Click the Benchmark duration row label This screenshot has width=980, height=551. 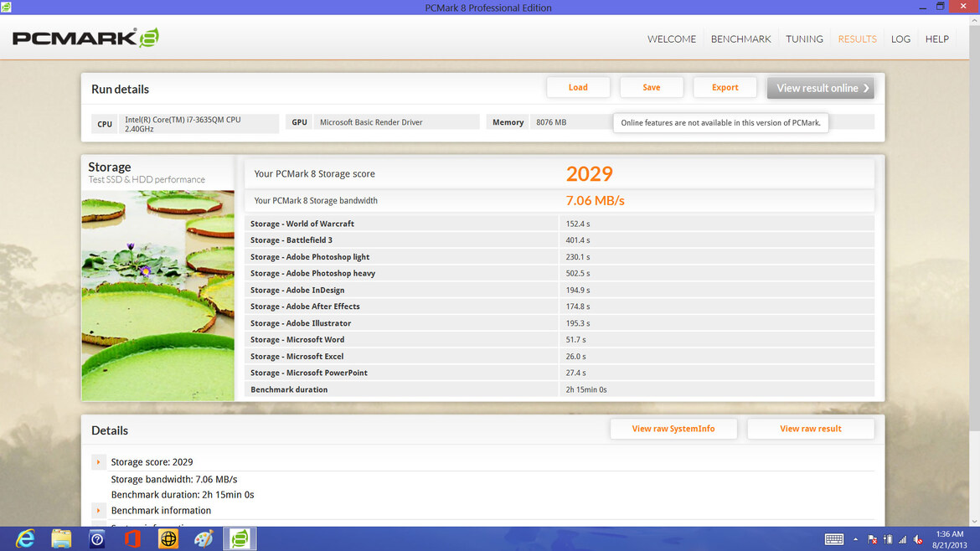pos(289,389)
